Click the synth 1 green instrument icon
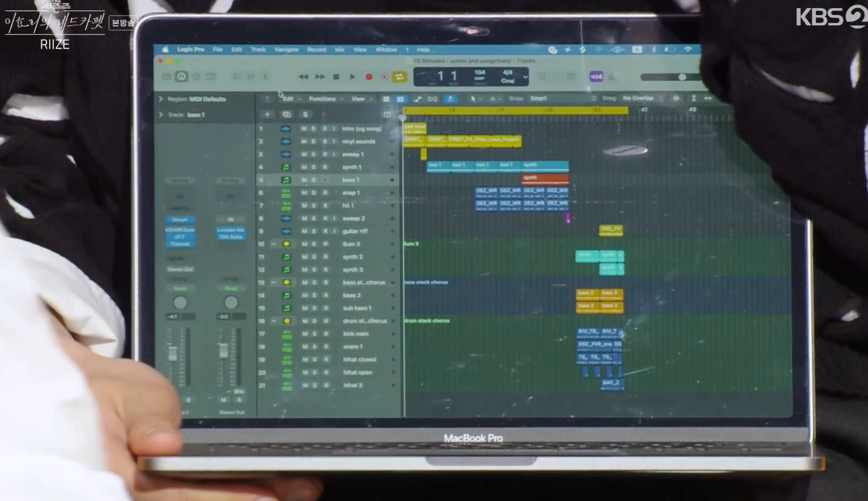Screen dimensions: 868x501 click(x=286, y=167)
